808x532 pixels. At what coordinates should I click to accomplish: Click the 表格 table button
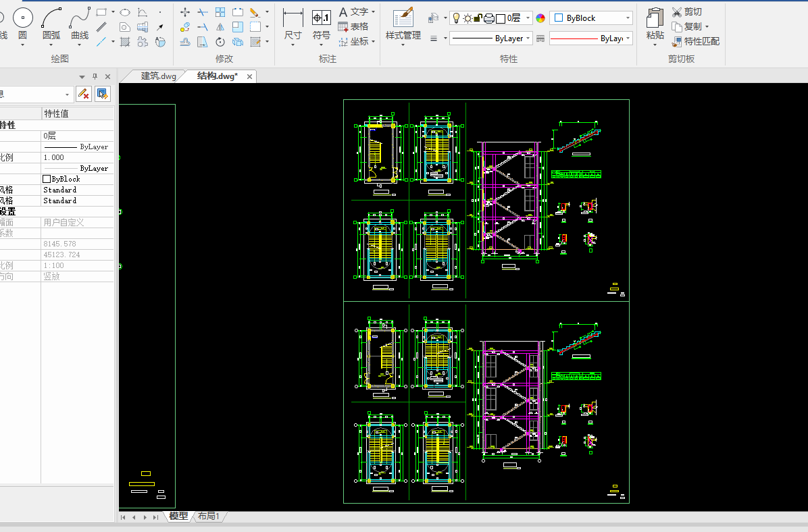tap(353, 26)
